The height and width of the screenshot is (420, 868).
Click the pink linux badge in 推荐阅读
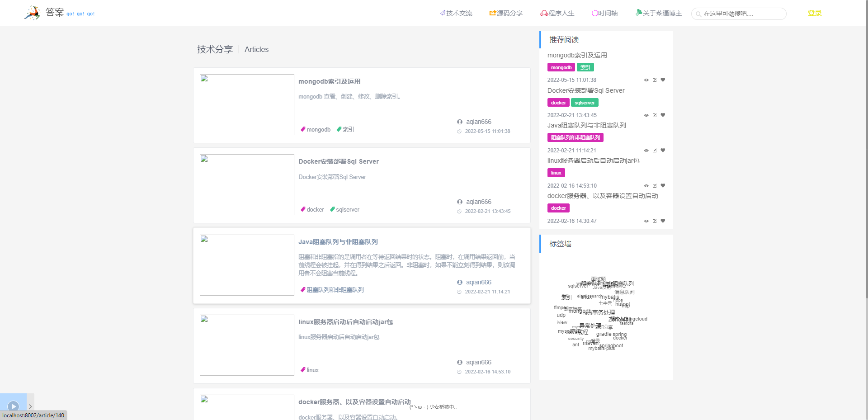pos(556,173)
